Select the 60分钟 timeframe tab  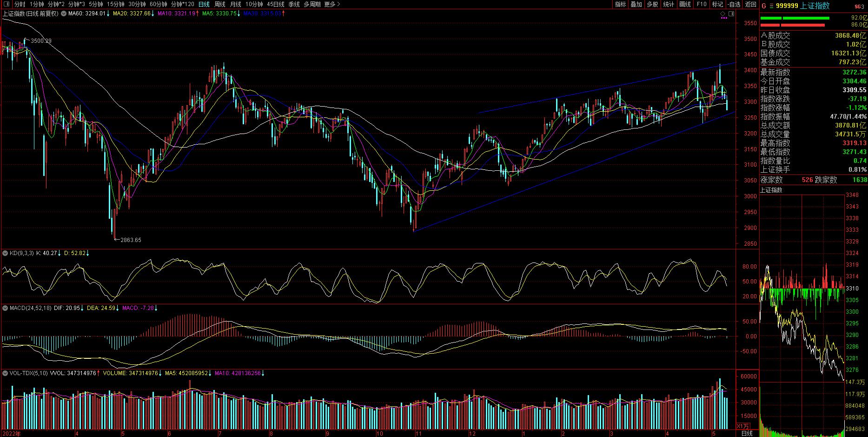[159, 4]
